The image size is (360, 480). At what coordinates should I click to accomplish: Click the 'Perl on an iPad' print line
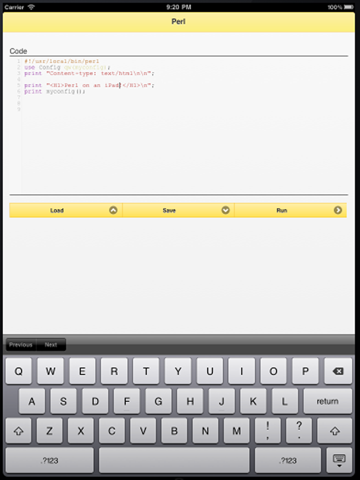click(89, 85)
